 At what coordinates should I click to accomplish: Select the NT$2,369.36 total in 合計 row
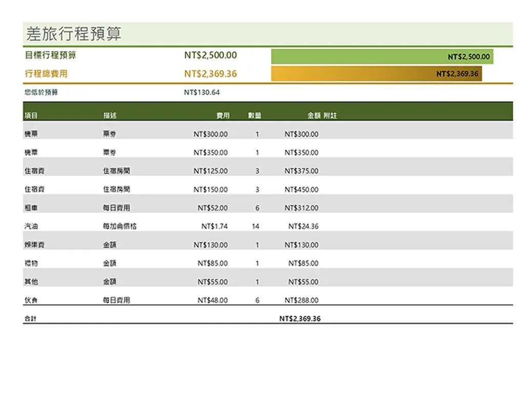click(x=300, y=318)
